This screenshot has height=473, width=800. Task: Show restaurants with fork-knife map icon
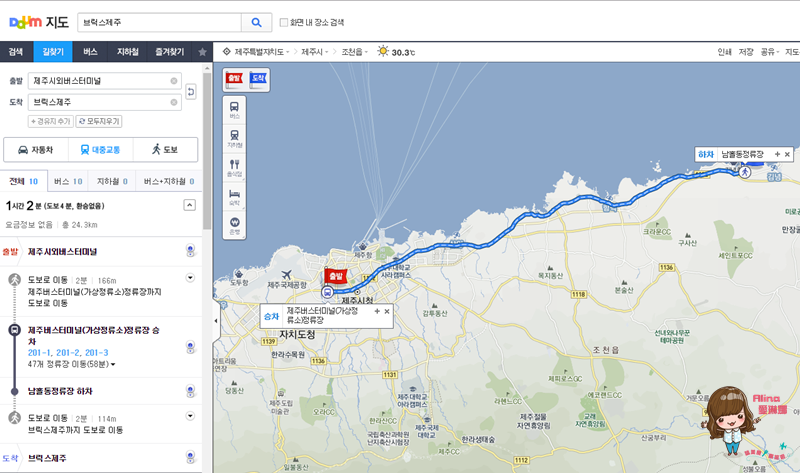(x=234, y=167)
